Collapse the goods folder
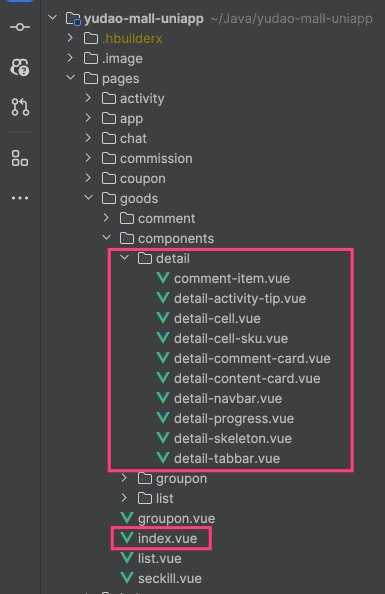The height and width of the screenshot is (594, 385). (x=88, y=197)
